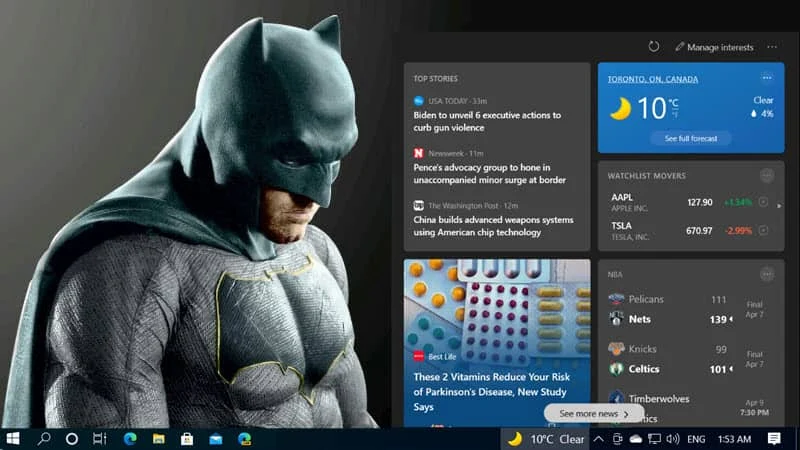
Task: Open the weather card's more options menu
Action: coord(766,78)
